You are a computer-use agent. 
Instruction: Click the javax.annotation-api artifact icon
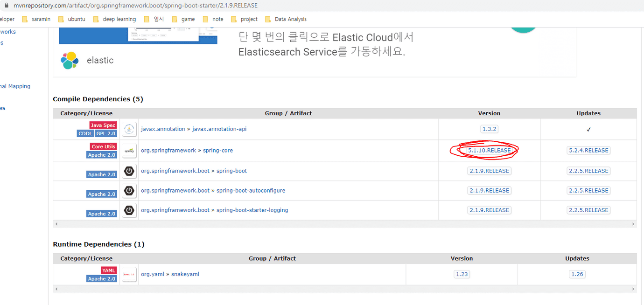pyautogui.click(x=129, y=129)
